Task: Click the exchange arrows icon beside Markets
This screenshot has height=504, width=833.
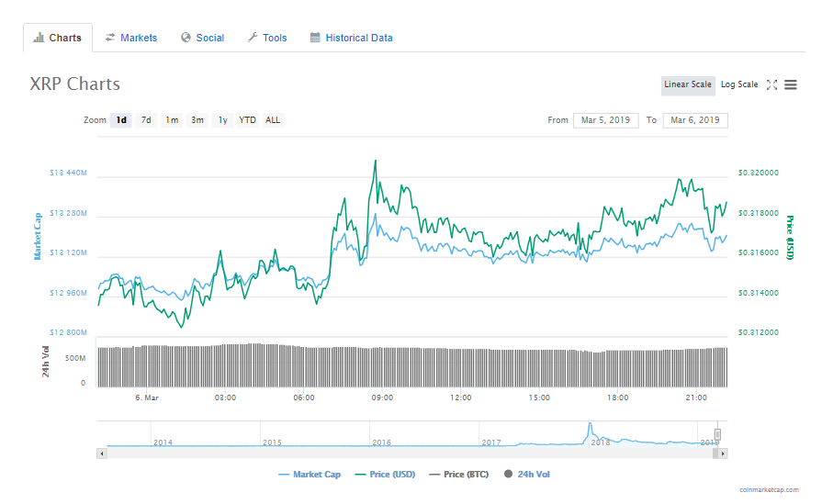Action: [x=110, y=37]
